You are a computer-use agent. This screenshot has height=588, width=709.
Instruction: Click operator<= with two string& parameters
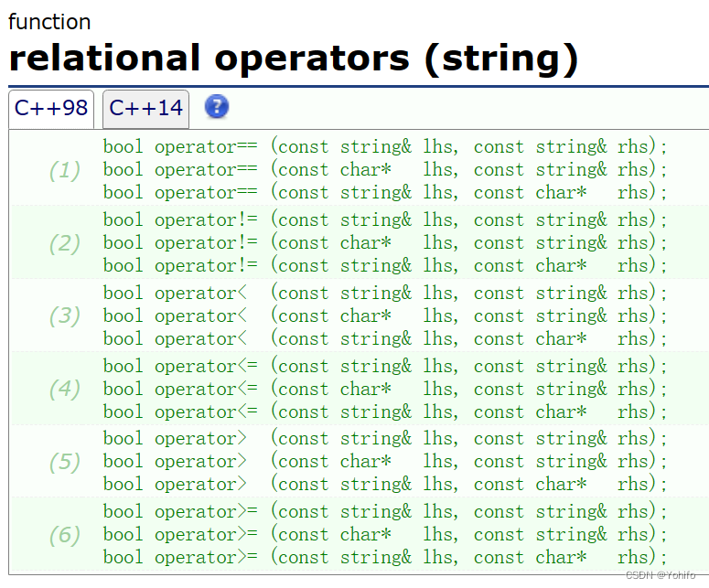coord(385,366)
